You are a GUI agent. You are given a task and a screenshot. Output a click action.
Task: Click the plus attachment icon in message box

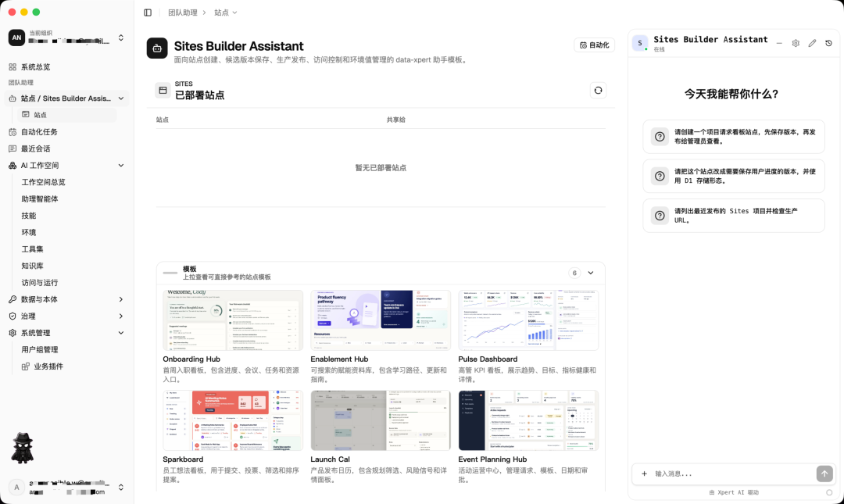[x=644, y=474]
